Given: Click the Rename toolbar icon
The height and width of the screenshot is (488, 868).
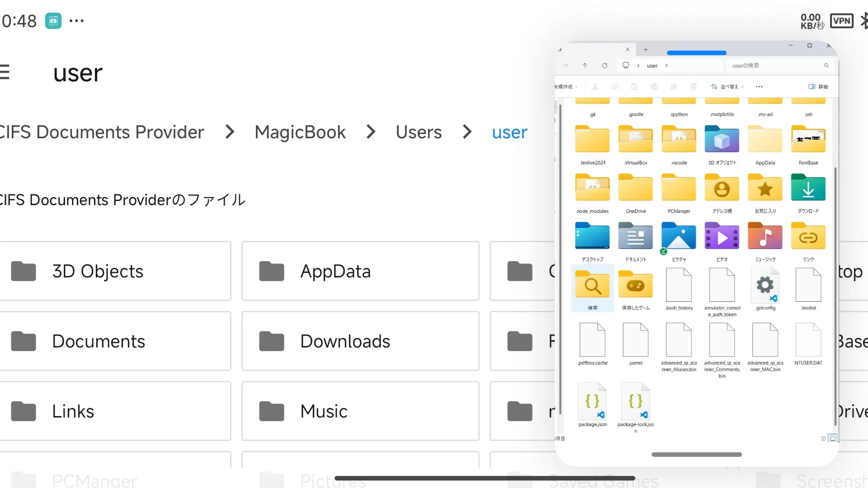Looking at the screenshot, I should point(654,87).
